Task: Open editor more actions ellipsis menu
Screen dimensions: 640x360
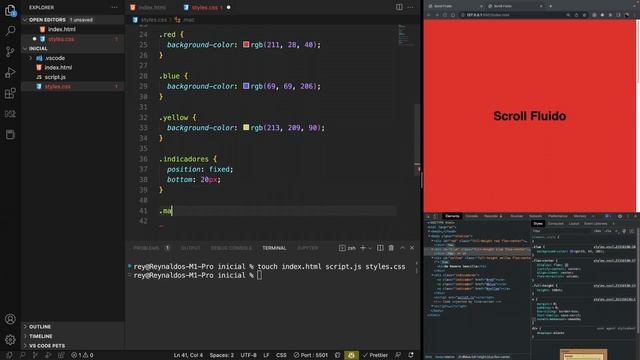Action: pyautogui.click(x=411, y=7)
